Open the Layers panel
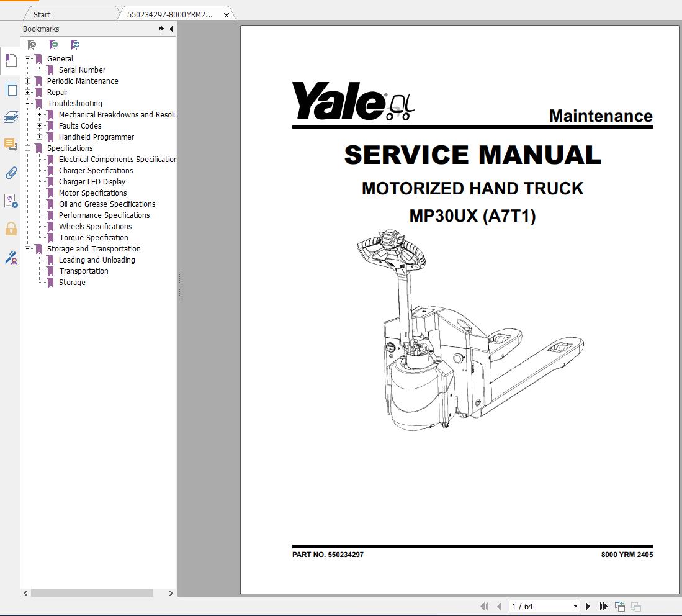Screen dimensions: 682x616 (x=11, y=117)
